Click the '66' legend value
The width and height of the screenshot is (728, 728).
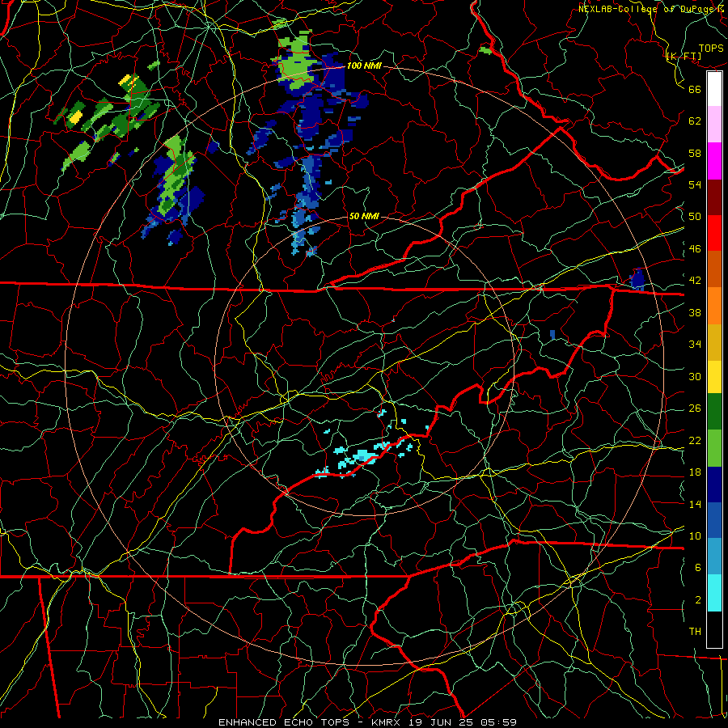pyautogui.click(x=695, y=89)
